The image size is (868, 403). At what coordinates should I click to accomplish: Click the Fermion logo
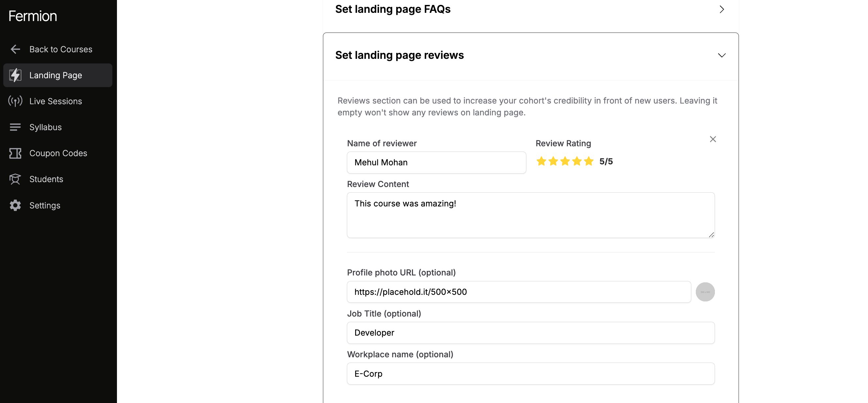click(x=33, y=16)
